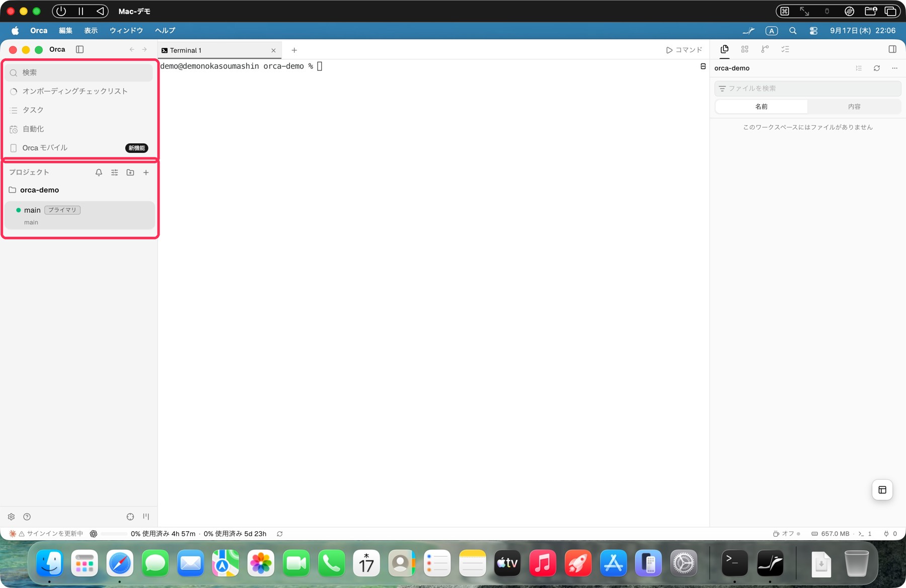Open the three-dot more menu
The height and width of the screenshot is (588, 906).
click(x=894, y=68)
